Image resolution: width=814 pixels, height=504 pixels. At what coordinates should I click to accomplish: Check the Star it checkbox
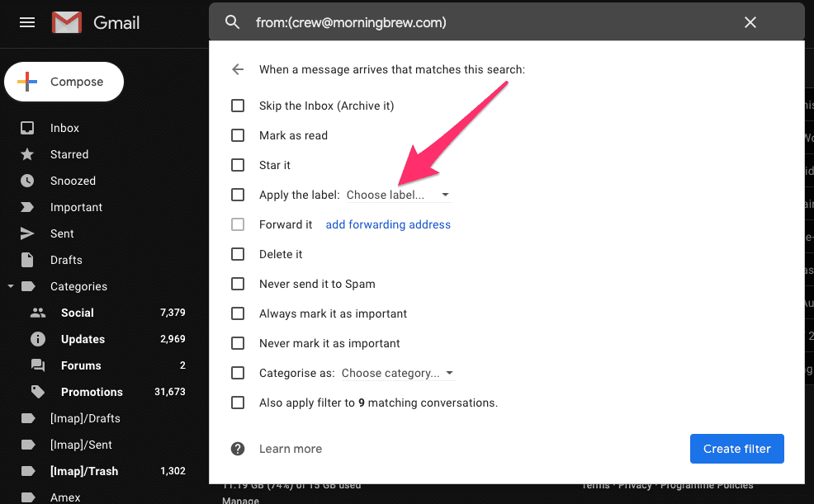238,165
